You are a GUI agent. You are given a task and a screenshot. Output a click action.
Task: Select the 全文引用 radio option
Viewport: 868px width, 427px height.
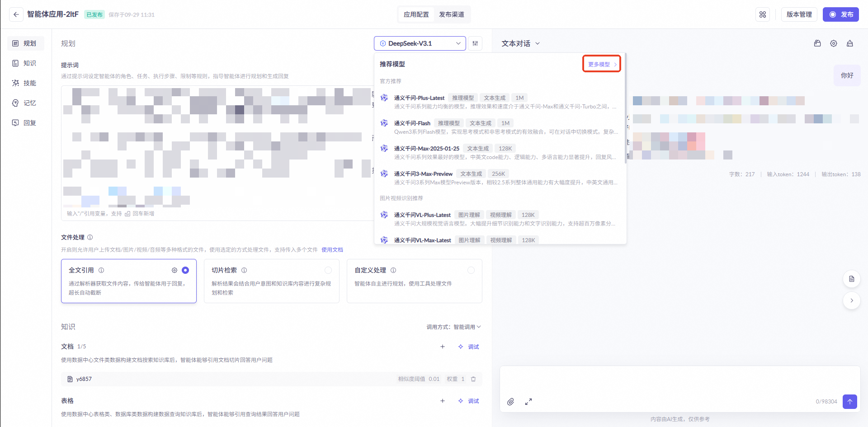185,270
